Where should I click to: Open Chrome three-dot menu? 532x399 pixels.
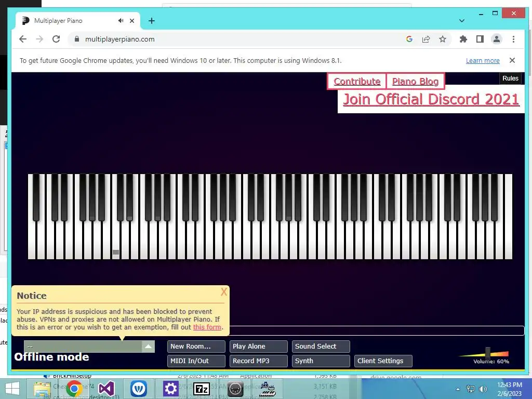pos(513,39)
